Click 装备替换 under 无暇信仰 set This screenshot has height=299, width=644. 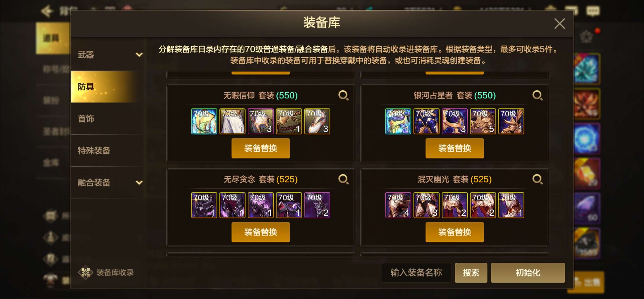pos(260,148)
